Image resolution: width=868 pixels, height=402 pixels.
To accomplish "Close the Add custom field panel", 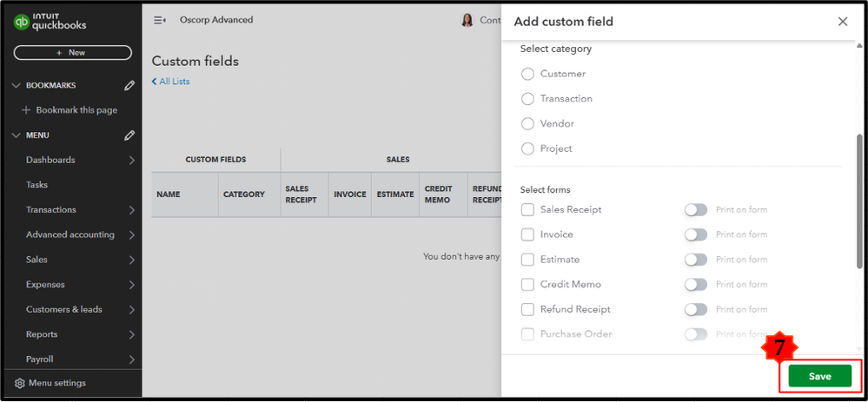I will 842,22.
